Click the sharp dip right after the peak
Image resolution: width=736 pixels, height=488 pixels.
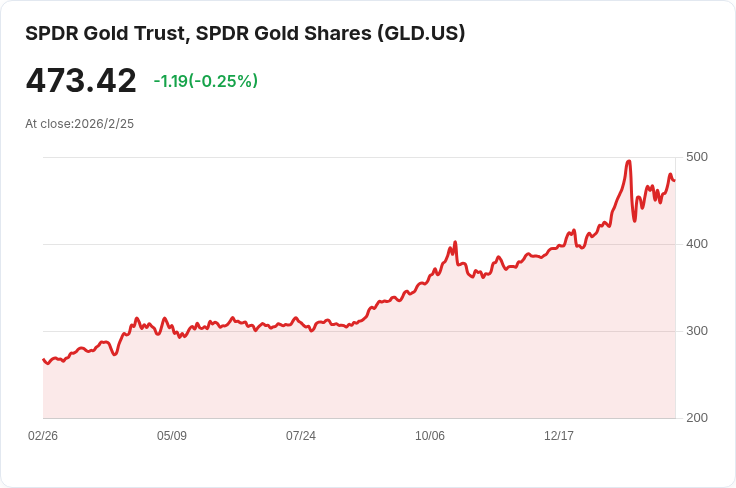(x=635, y=220)
